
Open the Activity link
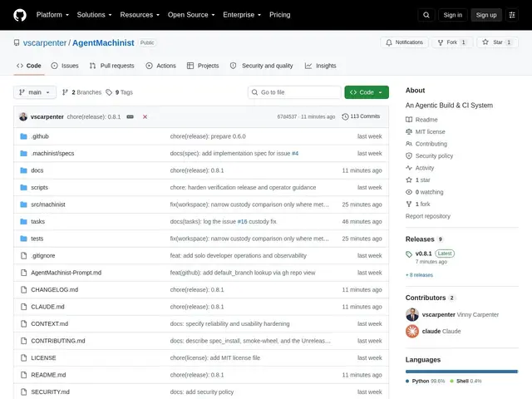420,168
